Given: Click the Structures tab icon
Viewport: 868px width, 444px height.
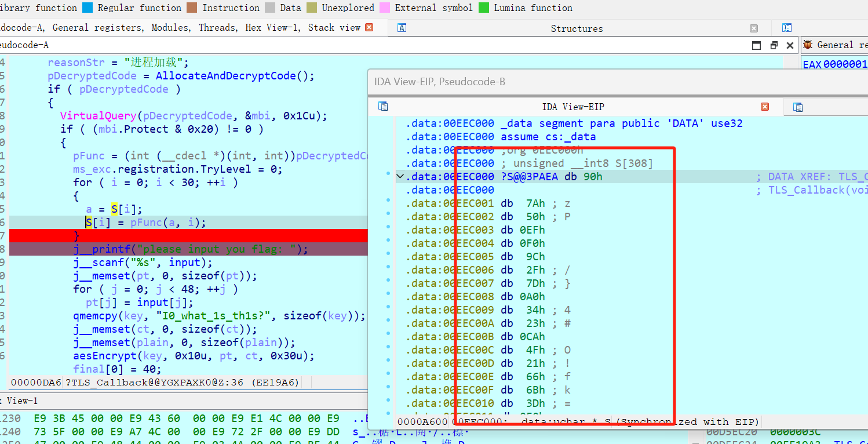Looking at the screenshot, I should (402, 28).
